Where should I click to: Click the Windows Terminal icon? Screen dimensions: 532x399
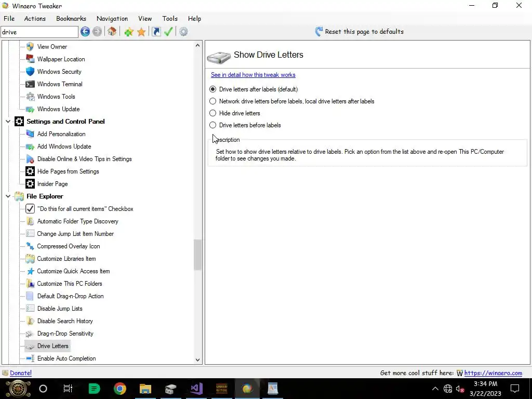30,84
